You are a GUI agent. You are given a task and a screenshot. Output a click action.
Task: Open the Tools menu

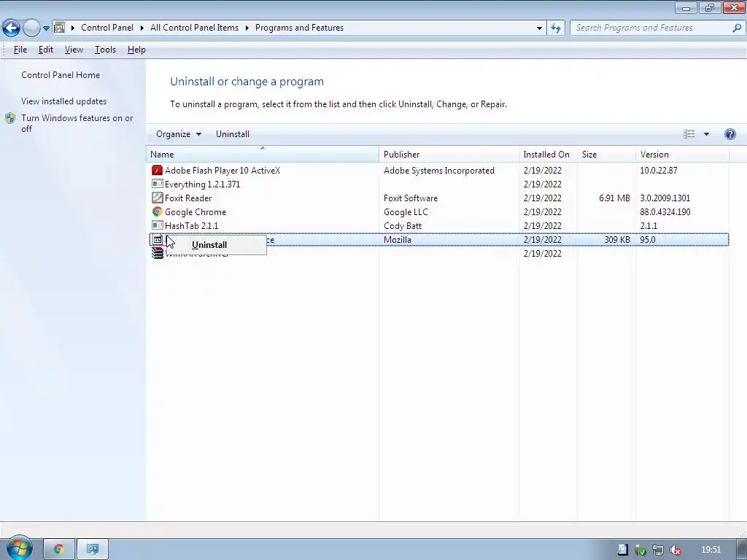click(x=105, y=50)
